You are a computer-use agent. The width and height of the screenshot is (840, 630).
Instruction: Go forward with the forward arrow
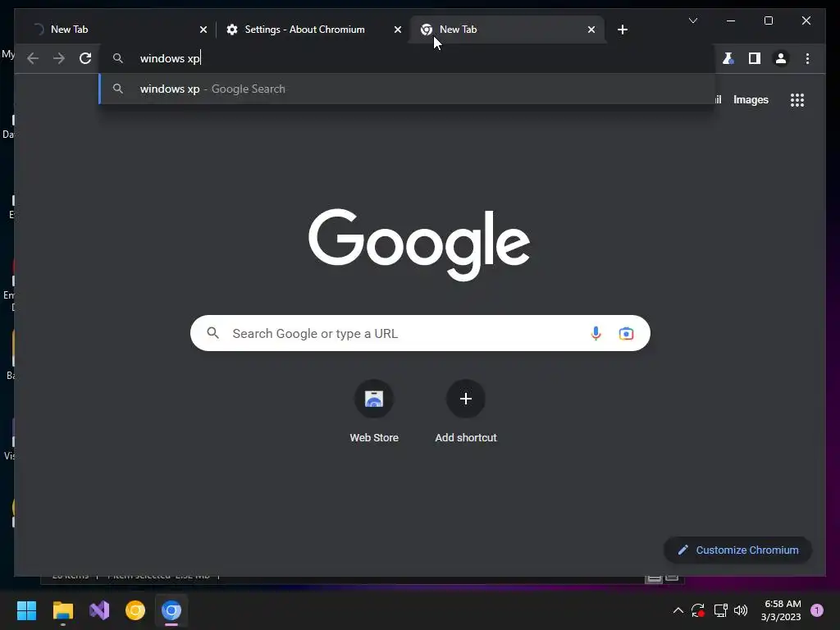[59, 58]
